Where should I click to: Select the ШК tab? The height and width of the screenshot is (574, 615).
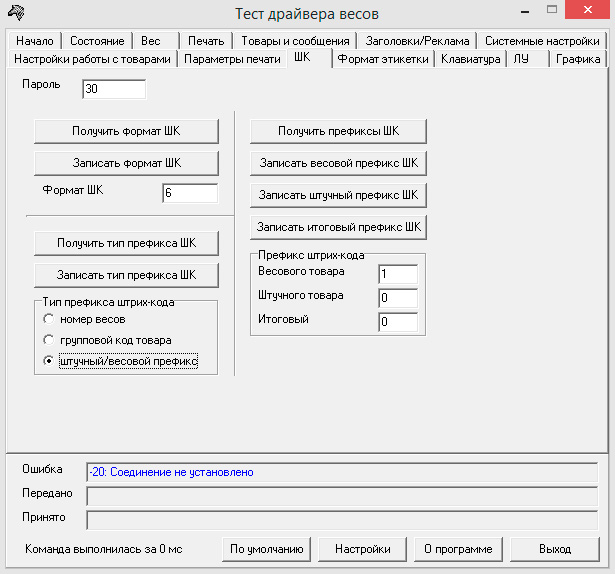coord(309,58)
